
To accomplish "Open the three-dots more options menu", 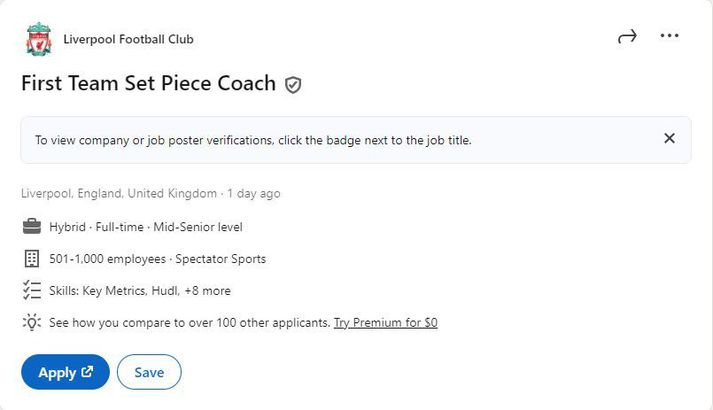I will click(x=669, y=35).
